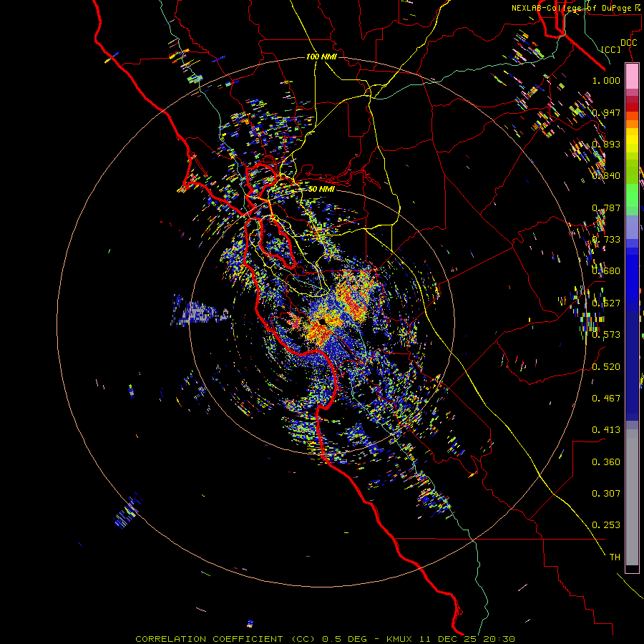Select the 0.893 scale value

(606, 144)
